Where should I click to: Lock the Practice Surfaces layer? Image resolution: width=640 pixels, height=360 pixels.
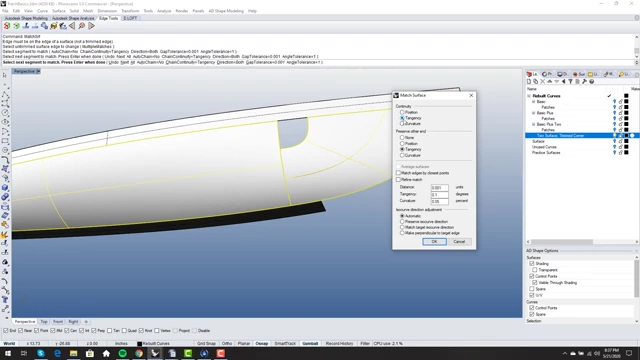point(620,153)
